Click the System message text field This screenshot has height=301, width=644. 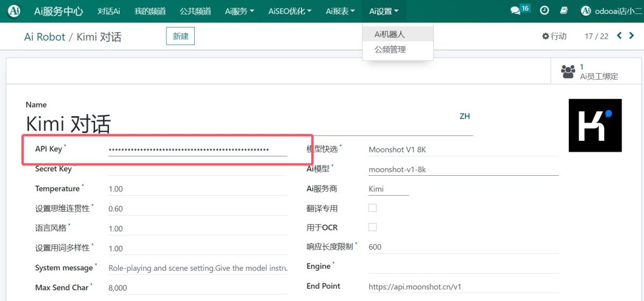[197, 268]
